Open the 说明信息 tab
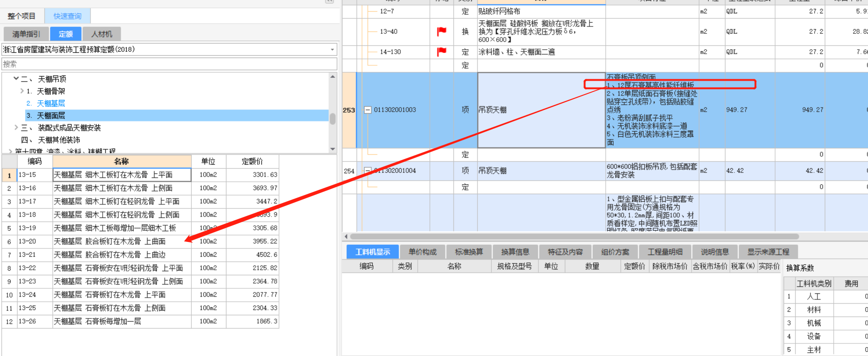868x356 pixels. (x=715, y=252)
